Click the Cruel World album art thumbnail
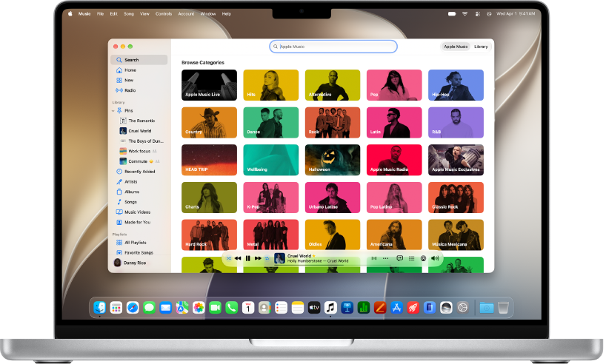Viewport: 606px width, 364px height. [x=279, y=258]
